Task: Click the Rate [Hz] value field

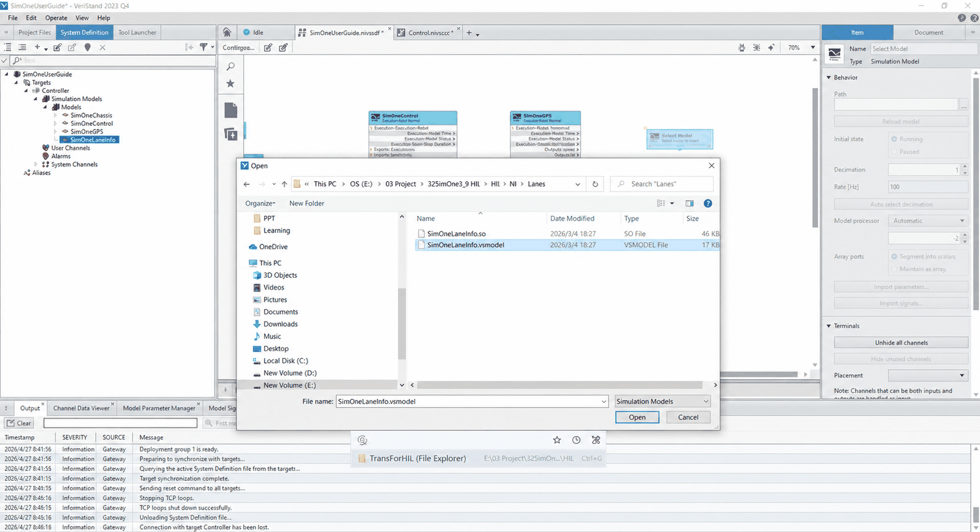Action: click(928, 187)
